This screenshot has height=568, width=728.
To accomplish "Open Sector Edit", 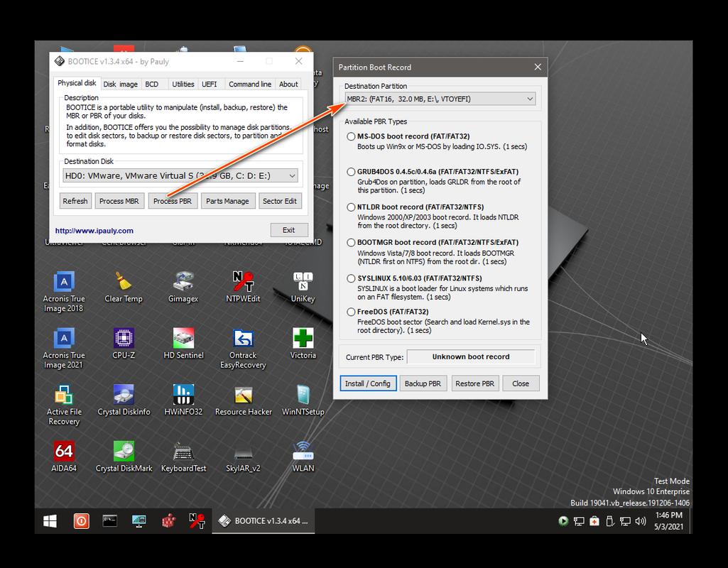I will 280,201.
